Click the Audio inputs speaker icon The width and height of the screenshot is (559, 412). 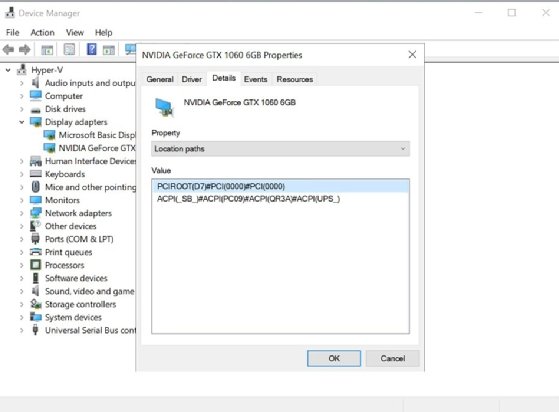[x=36, y=83]
